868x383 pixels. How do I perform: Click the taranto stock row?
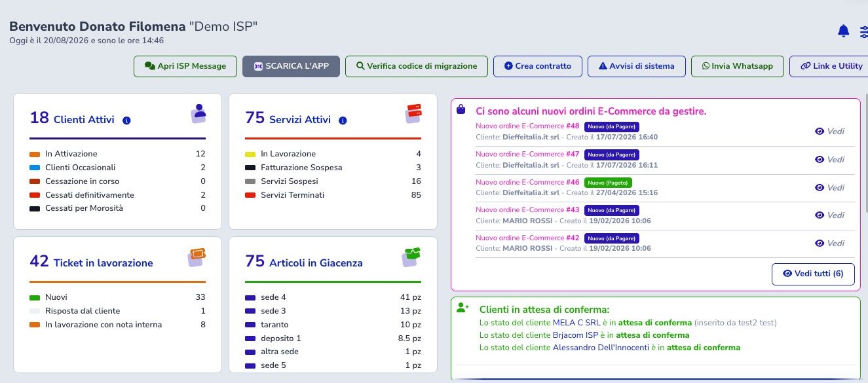pyautogui.click(x=333, y=325)
